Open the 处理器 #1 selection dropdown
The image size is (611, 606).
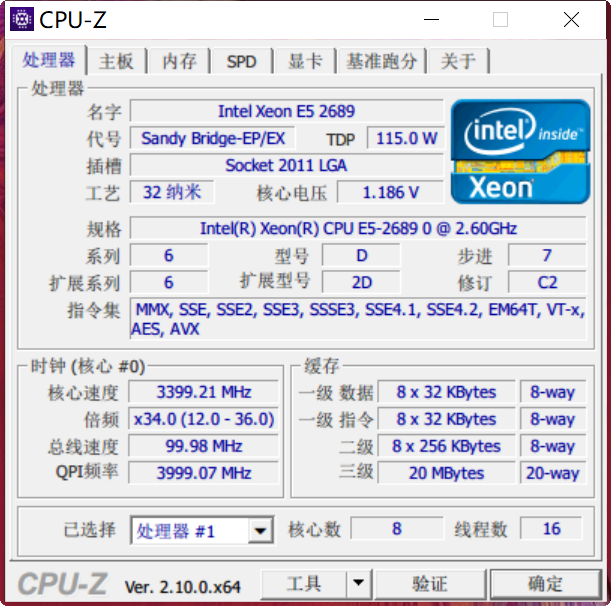[x=260, y=530]
